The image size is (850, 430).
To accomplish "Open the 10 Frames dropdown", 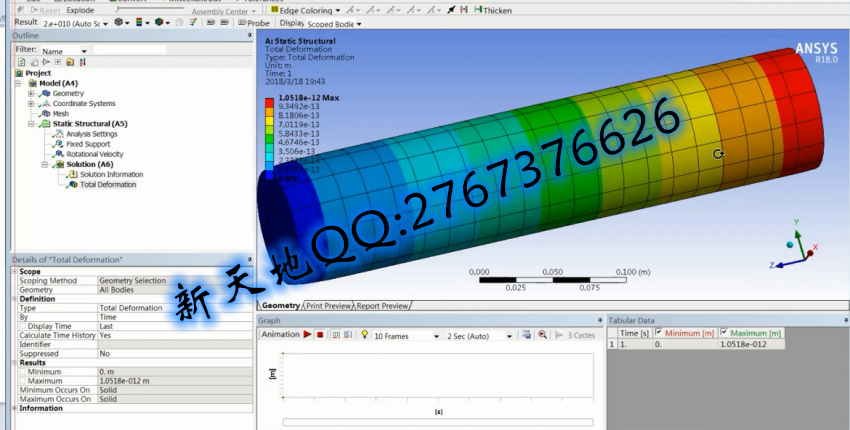I will pyautogui.click(x=436, y=336).
